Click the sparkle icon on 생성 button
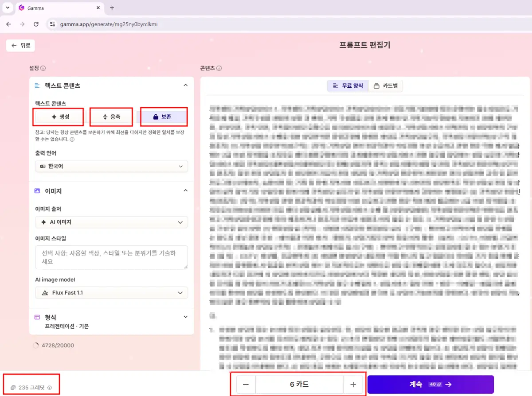The image size is (532, 396). coord(54,116)
